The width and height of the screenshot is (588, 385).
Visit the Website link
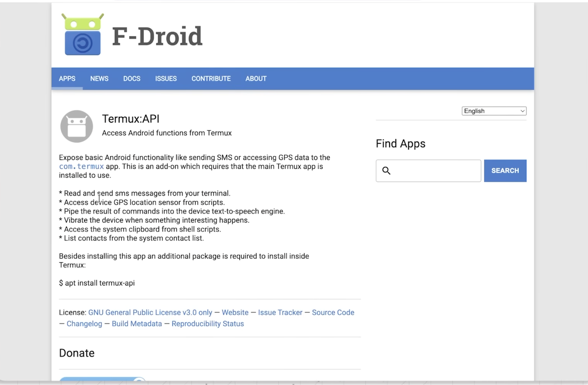coord(235,312)
